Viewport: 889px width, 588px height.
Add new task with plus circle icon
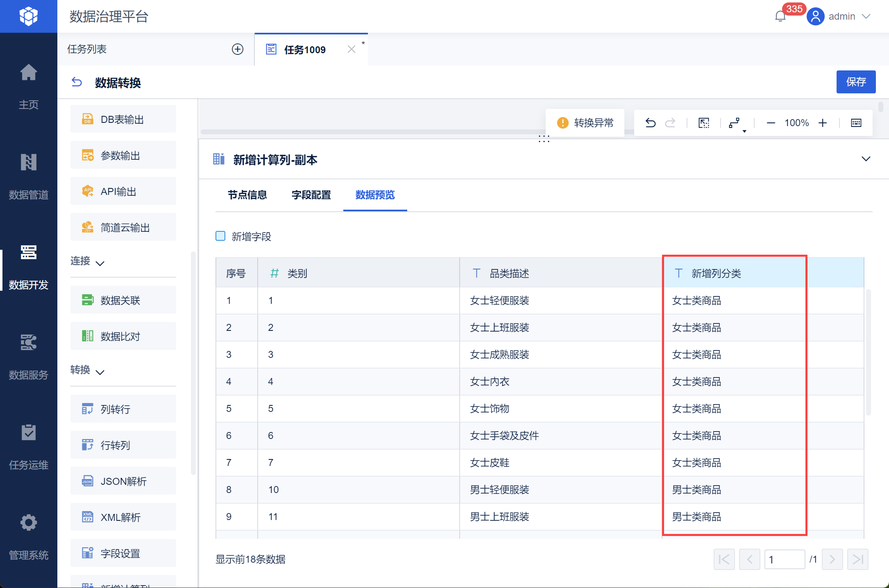tap(238, 49)
